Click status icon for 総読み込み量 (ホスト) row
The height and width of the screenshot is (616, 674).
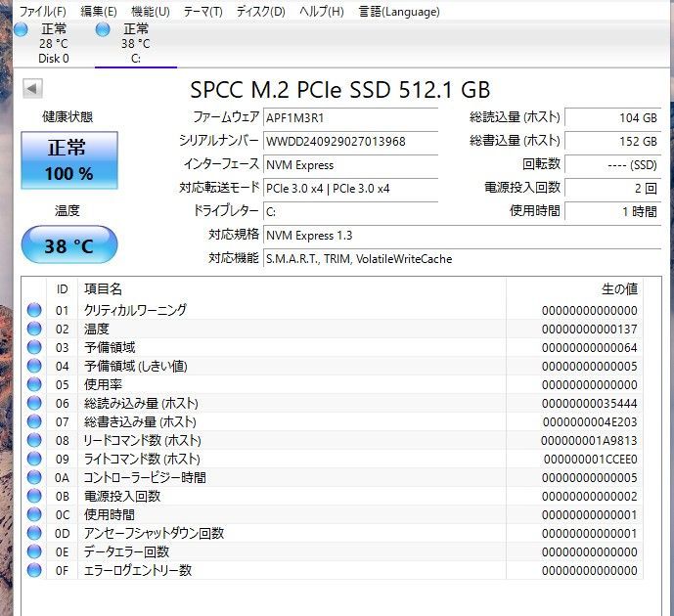(x=34, y=403)
